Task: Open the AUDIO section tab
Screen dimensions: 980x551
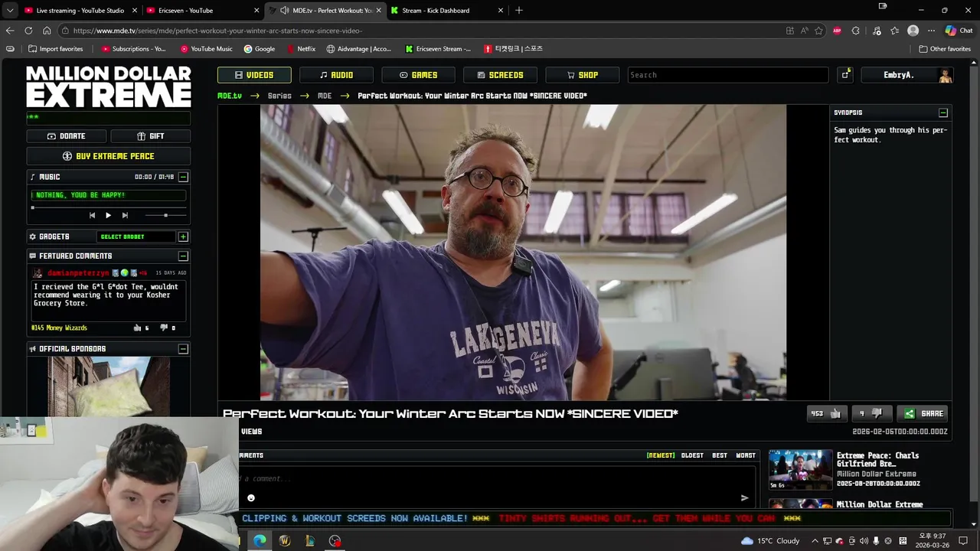Action: [x=336, y=75]
